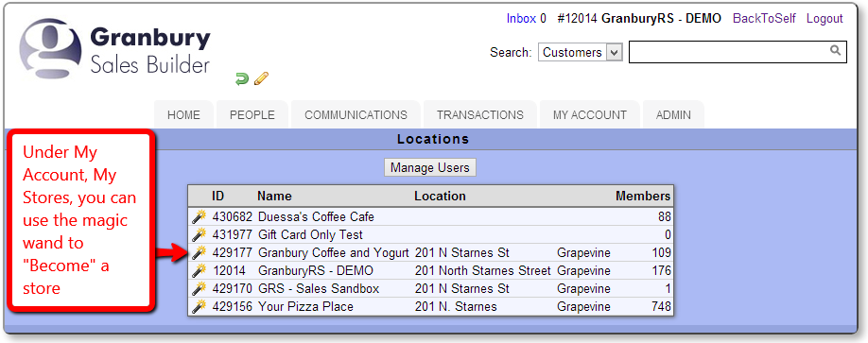The height and width of the screenshot is (343, 868).
Task: Click the yellow pencil edit icon
Action: pyautogui.click(x=261, y=79)
